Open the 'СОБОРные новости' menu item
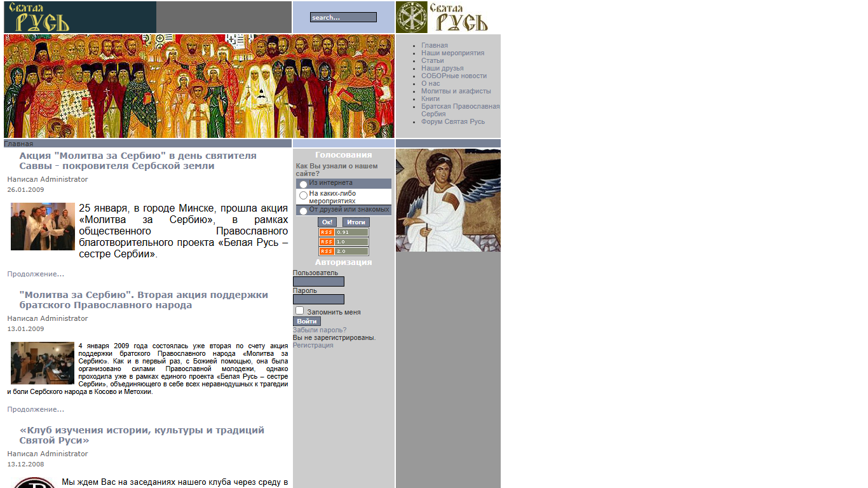868x488 pixels. [454, 76]
